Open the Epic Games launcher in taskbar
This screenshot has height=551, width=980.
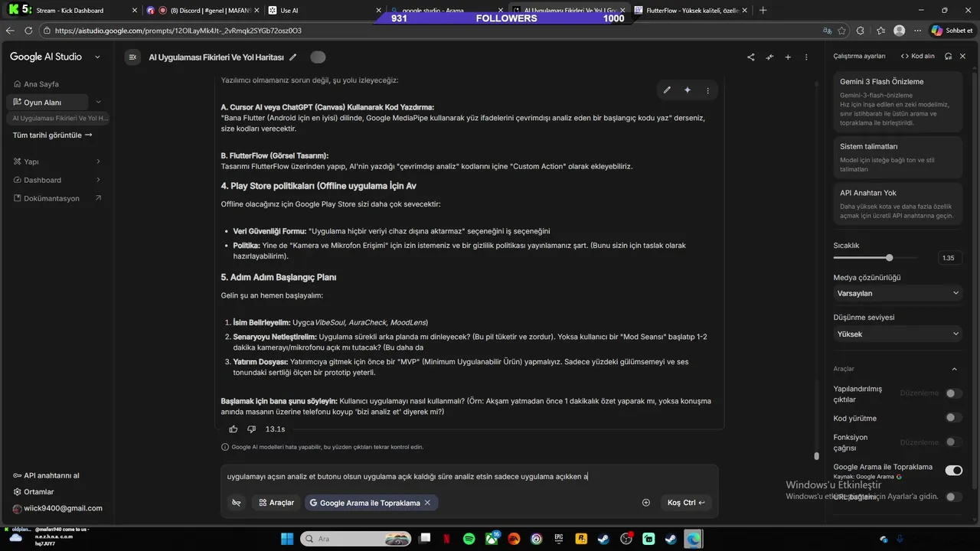tap(559, 539)
